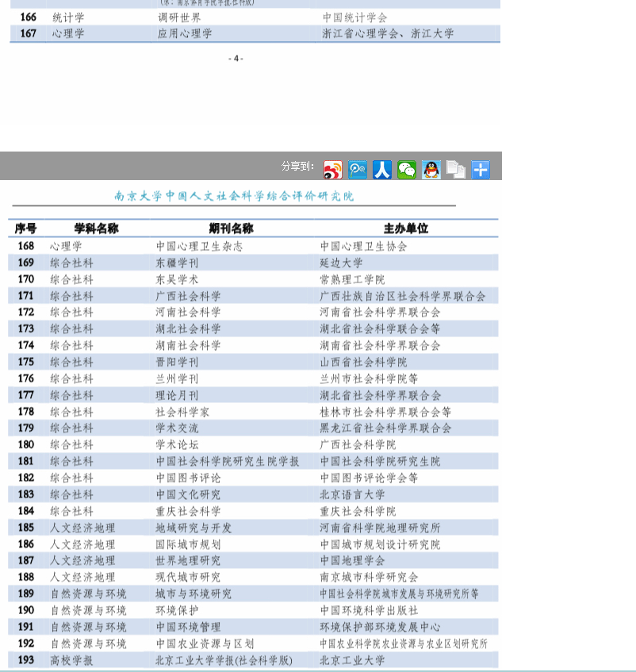Click publisher "桂林市社会科学界联合会等"
Viewport: 636px width, 672px height.
click(385, 412)
